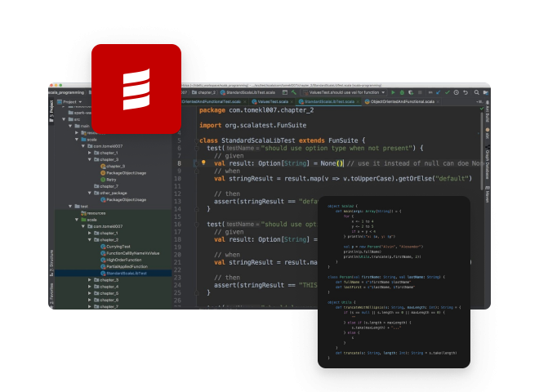Click StandardScalaLibTest.scala breadcrumb in navigation bar
Image resolution: width=539 pixels, height=392 pixels.
pyautogui.click(x=247, y=92)
